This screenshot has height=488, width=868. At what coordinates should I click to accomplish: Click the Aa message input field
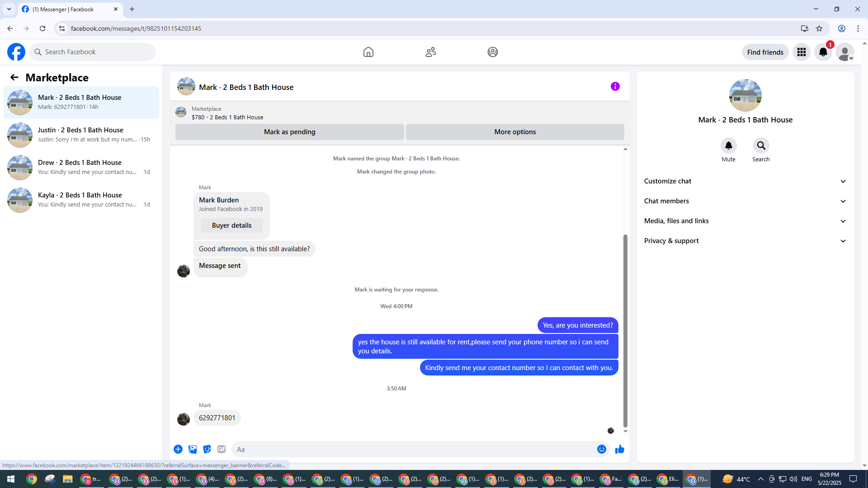[414, 449]
